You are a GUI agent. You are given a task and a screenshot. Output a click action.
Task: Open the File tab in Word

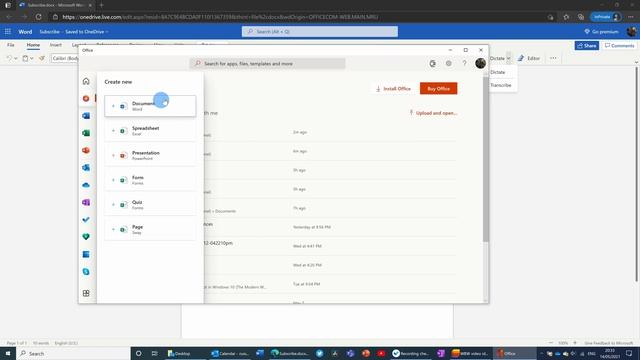coord(11,45)
